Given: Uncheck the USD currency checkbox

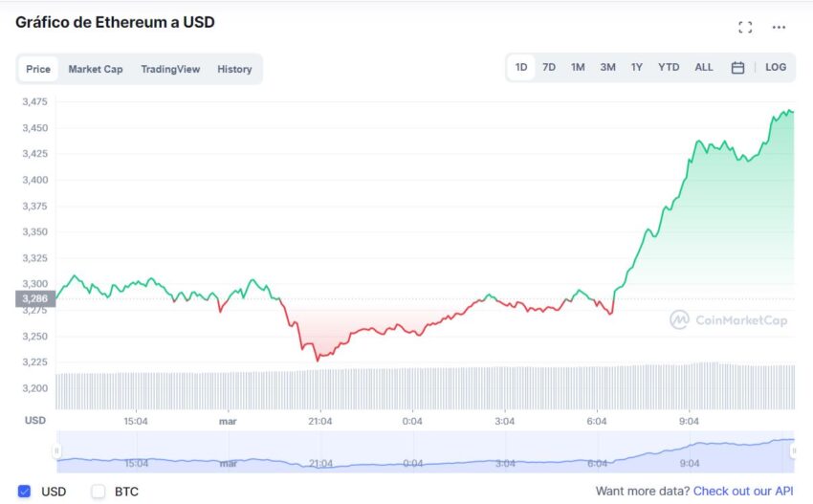Looking at the screenshot, I should [24, 491].
